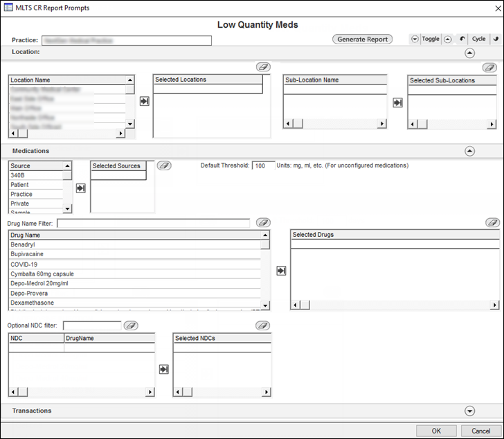
Task: Click the down arrow in the Location Name list
Action: tap(130, 124)
